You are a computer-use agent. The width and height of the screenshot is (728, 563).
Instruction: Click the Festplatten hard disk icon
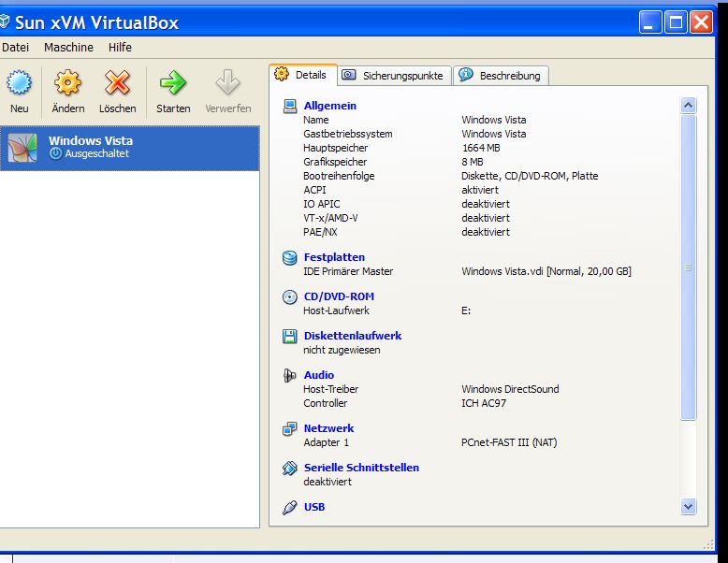(x=289, y=257)
